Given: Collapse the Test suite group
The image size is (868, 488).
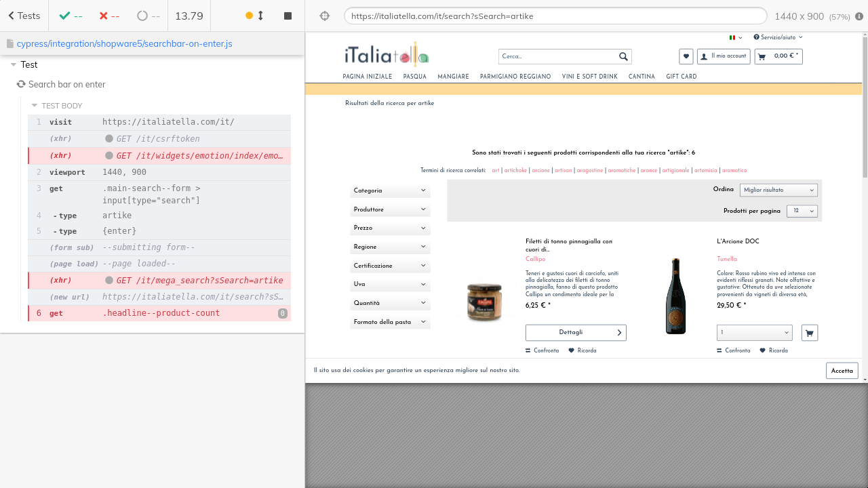Looking at the screenshot, I should (14, 65).
